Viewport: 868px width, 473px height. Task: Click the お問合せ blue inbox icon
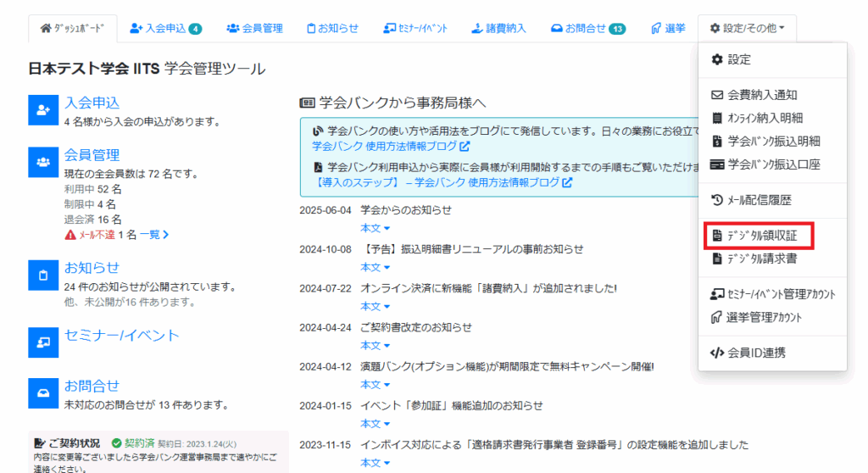point(42,392)
